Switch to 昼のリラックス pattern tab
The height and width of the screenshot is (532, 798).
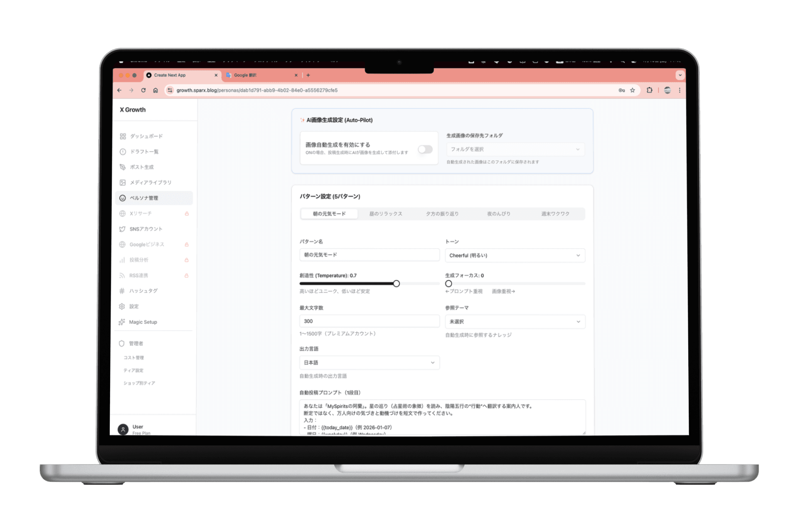(385, 214)
